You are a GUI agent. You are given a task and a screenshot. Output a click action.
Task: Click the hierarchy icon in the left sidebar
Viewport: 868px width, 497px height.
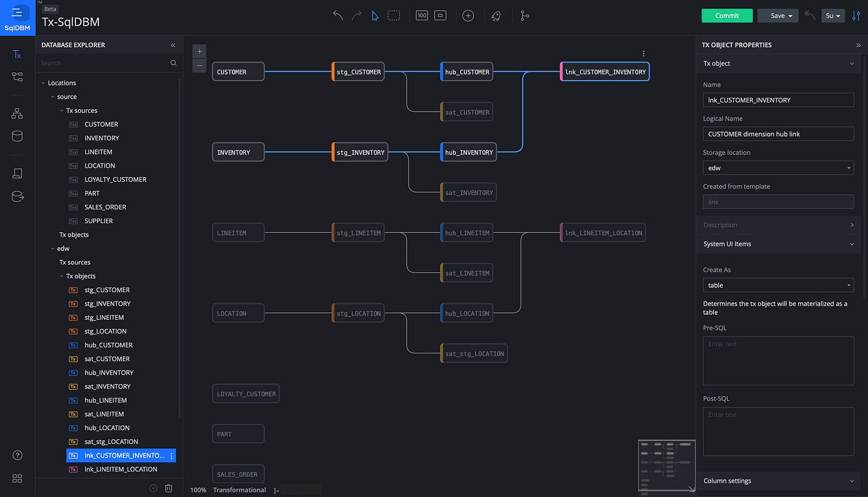tap(17, 113)
